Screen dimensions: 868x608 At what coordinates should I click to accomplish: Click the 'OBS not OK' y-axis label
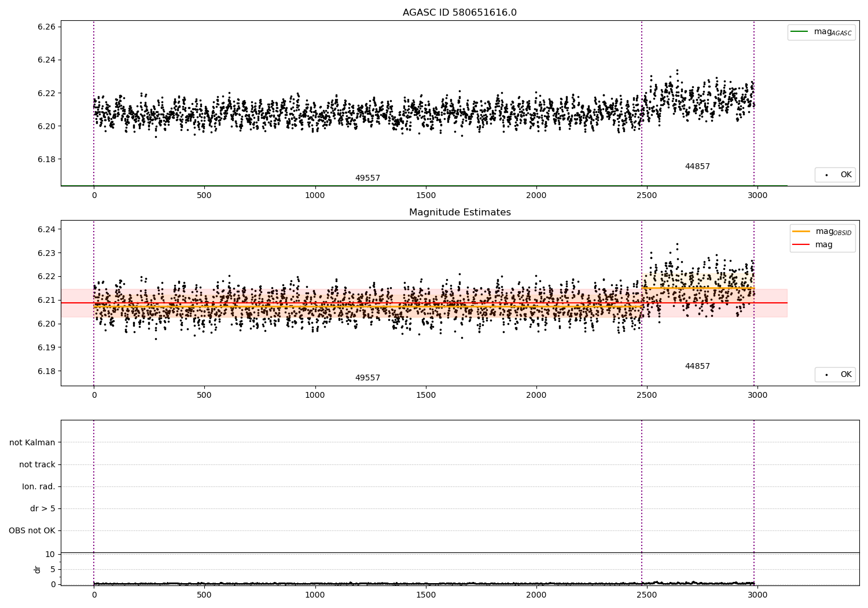click(x=32, y=530)
